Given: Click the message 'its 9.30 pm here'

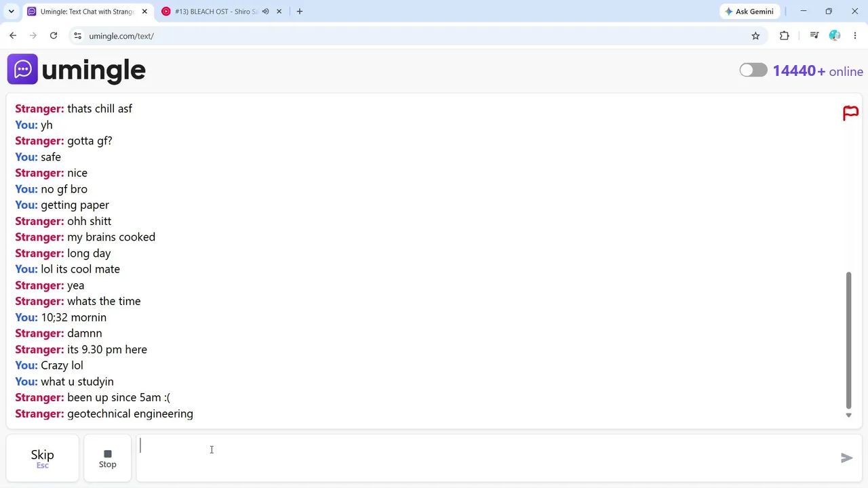Looking at the screenshot, I should [x=107, y=350].
